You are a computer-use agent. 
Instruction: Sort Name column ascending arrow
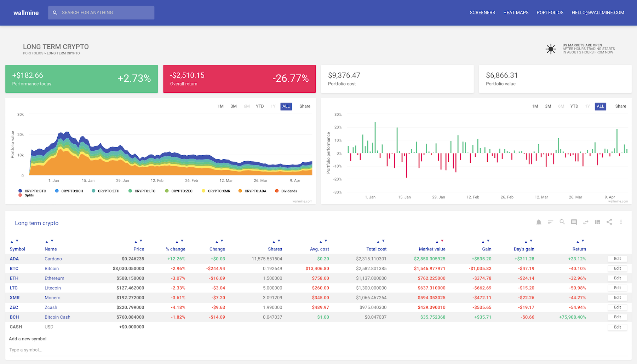[x=47, y=242]
